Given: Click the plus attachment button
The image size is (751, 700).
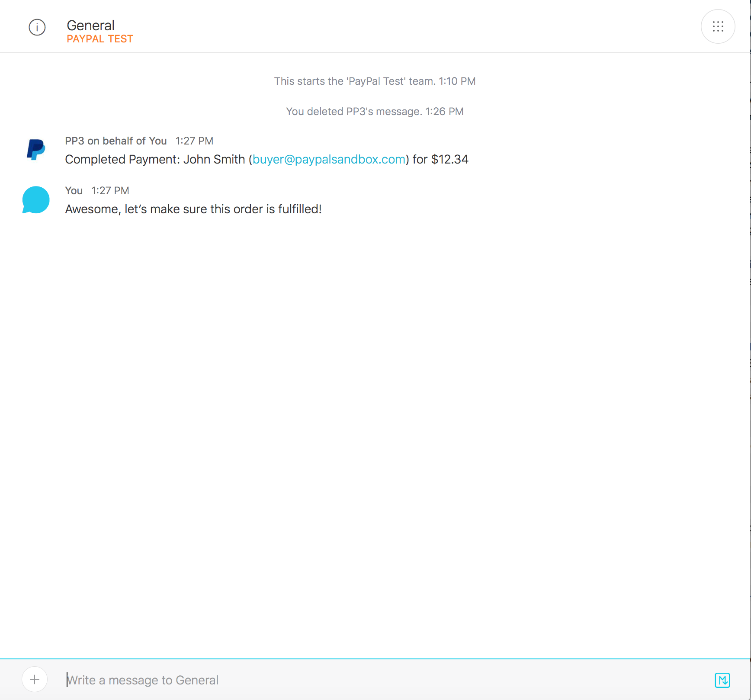Looking at the screenshot, I should click(x=35, y=679).
